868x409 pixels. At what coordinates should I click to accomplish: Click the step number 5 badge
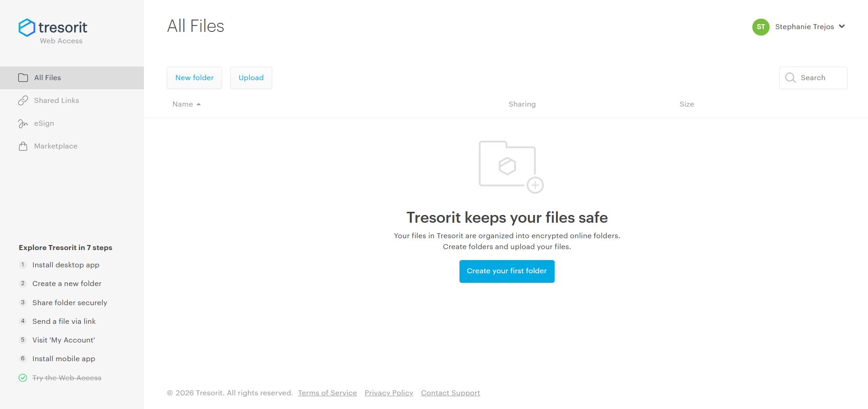pos(23,340)
